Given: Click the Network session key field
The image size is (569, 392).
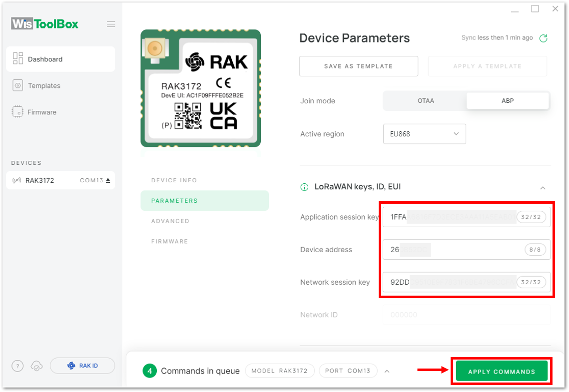Looking at the screenshot, I should 467,282.
